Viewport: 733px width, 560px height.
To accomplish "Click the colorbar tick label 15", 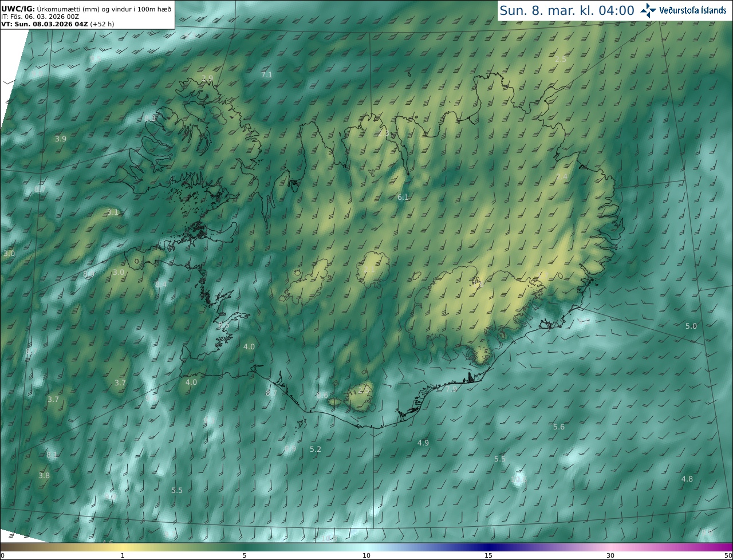I will tap(488, 555).
